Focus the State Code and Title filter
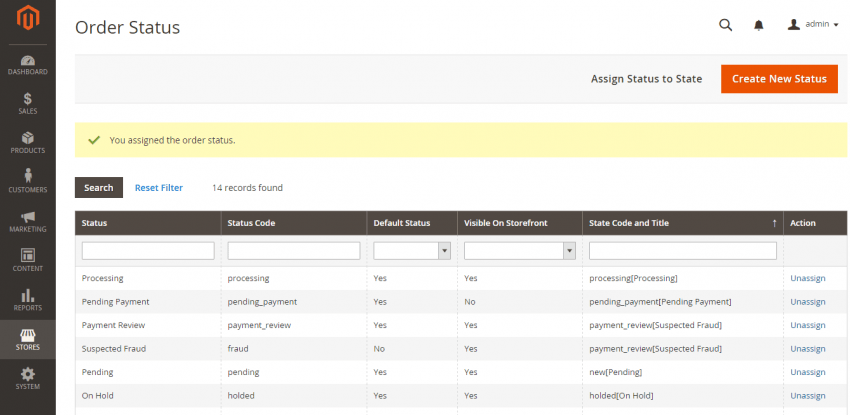Viewport: 850px width, 415px height. tap(682, 251)
